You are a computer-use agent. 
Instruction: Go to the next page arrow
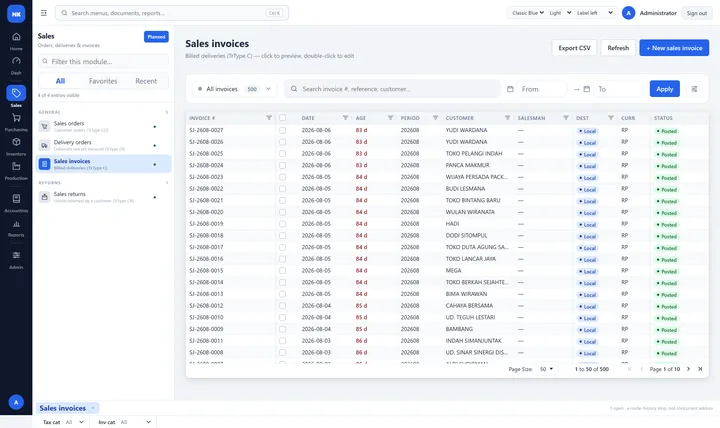pyautogui.click(x=688, y=369)
